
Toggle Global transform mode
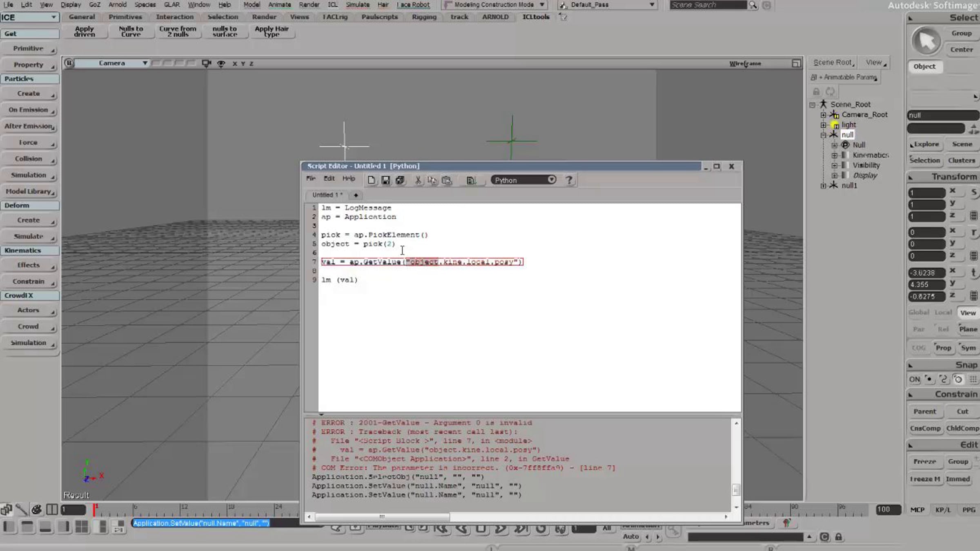919,312
